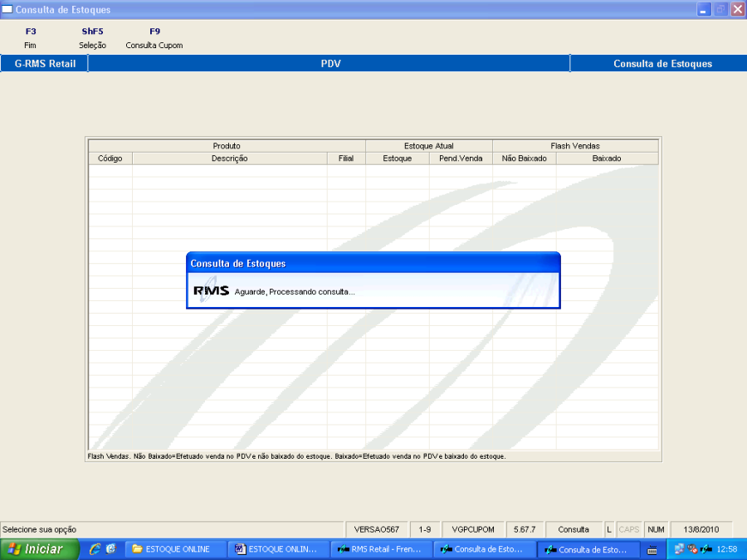
Task: Switch to ESTOQUE ONLINE folder taskbar button
Action: tap(175, 549)
